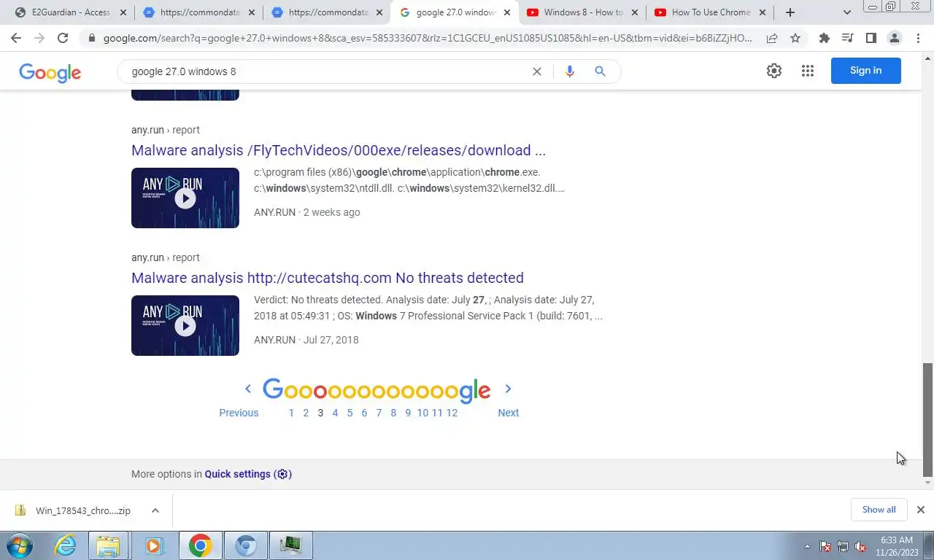Clear the search box with the X icon
This screenshot has height=560, width=934.
537,71
